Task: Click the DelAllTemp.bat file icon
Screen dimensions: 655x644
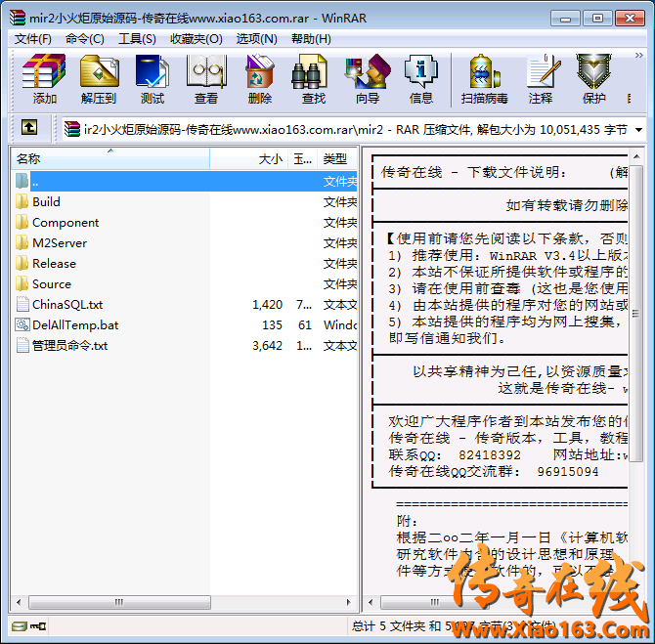Action: pyautogui.click(x=22, y=324)
